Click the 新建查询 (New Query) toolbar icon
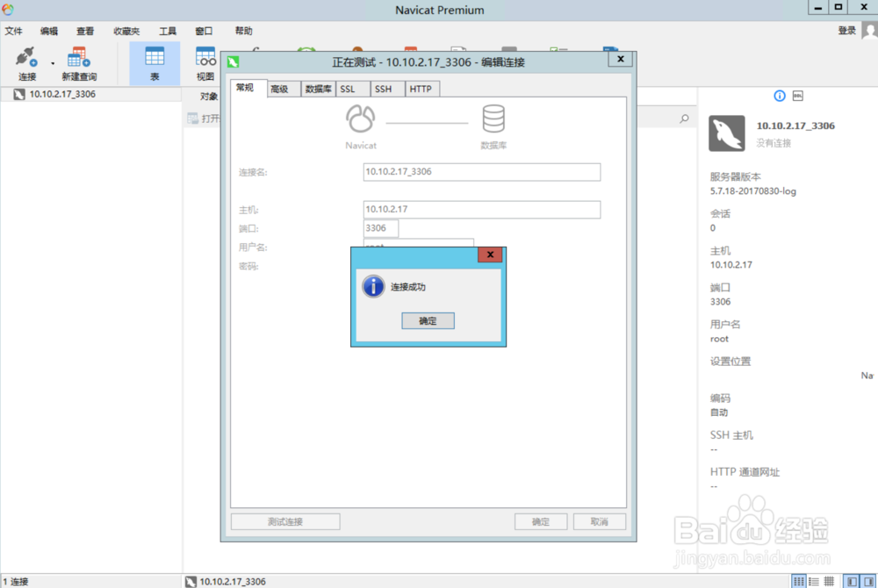Screen dimensions: 878x588 [x=79, y=63]
